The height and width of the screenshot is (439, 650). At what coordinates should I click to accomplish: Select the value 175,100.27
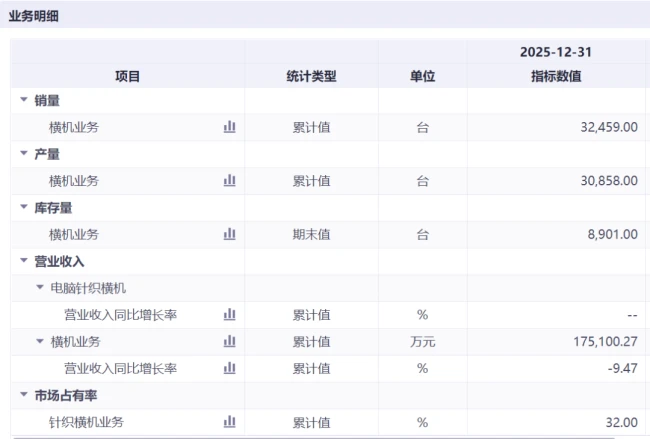point(606,342)
